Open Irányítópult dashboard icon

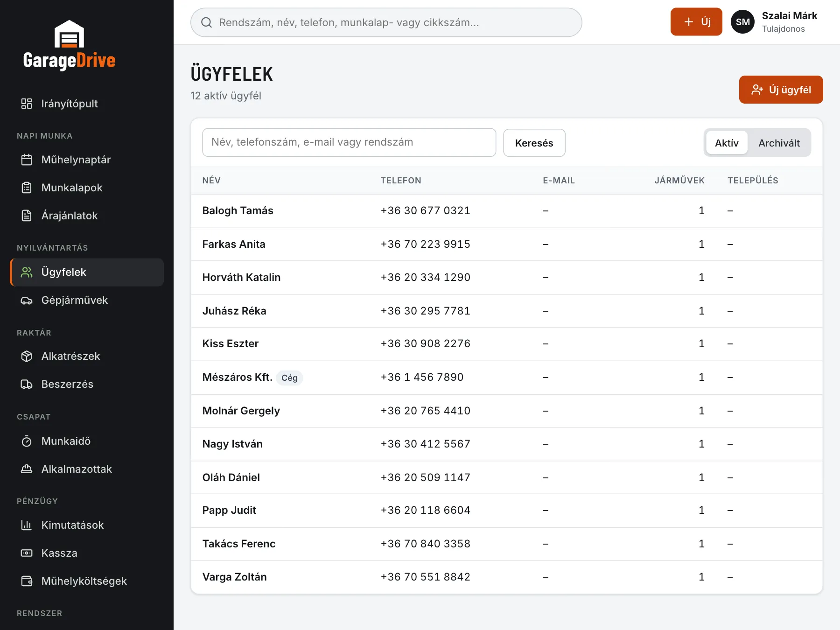point(27,104)
